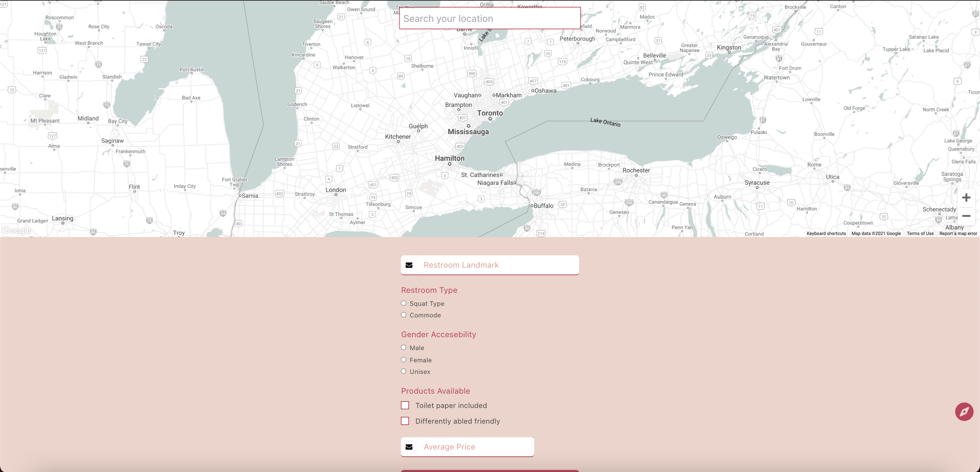This screenshot has height=472, width=980.
Task: Click the Toronto label on map
Action: (490, 113)
